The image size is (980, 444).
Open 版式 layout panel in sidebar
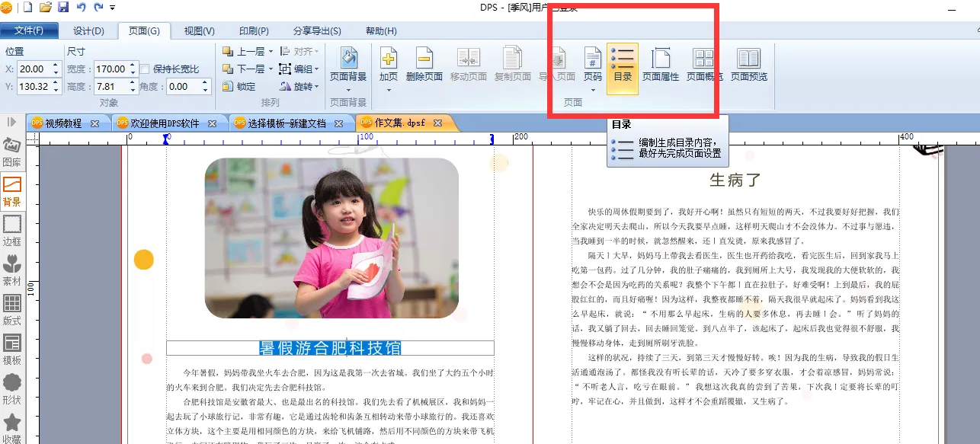tap(11, 310)
